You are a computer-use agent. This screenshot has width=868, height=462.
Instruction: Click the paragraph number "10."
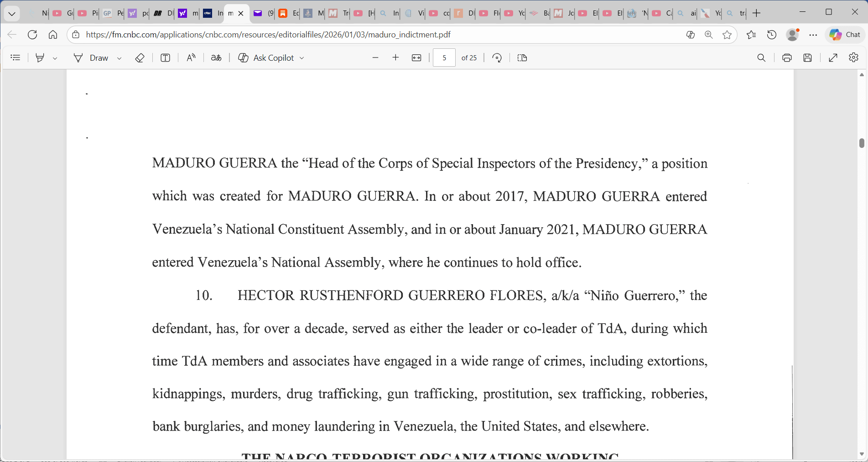click(x=204, y=295)
